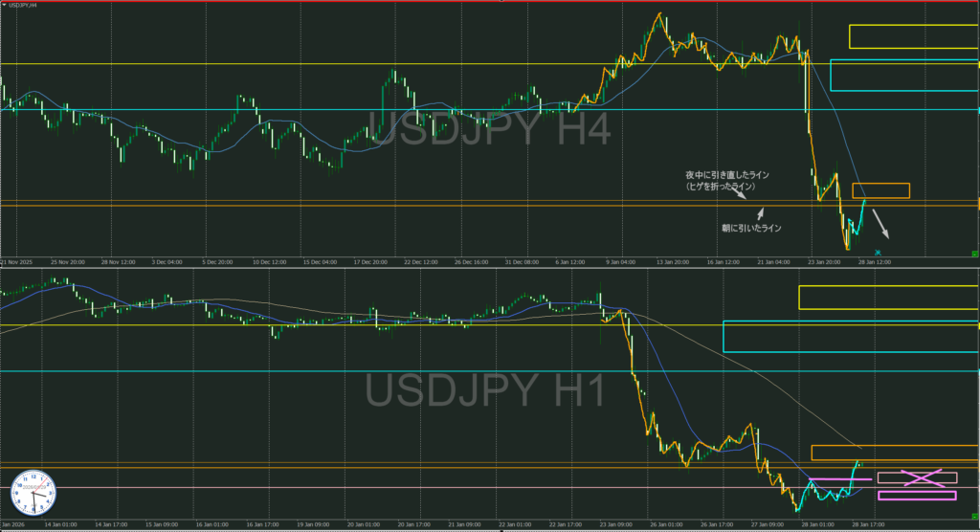
Task: Select the long orange rectangle on H1 chart
Action: click(x=895, y=453)
